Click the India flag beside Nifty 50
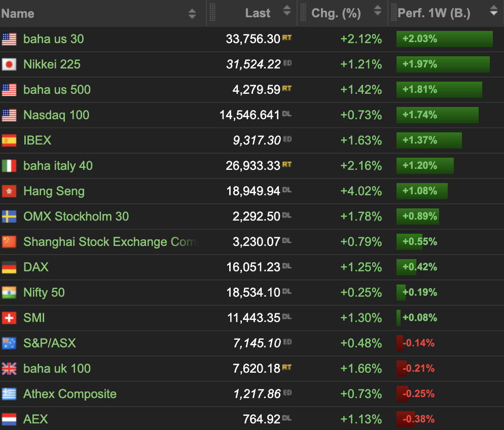The width and height of the screenshot is (504, 430). coord(9,293)
